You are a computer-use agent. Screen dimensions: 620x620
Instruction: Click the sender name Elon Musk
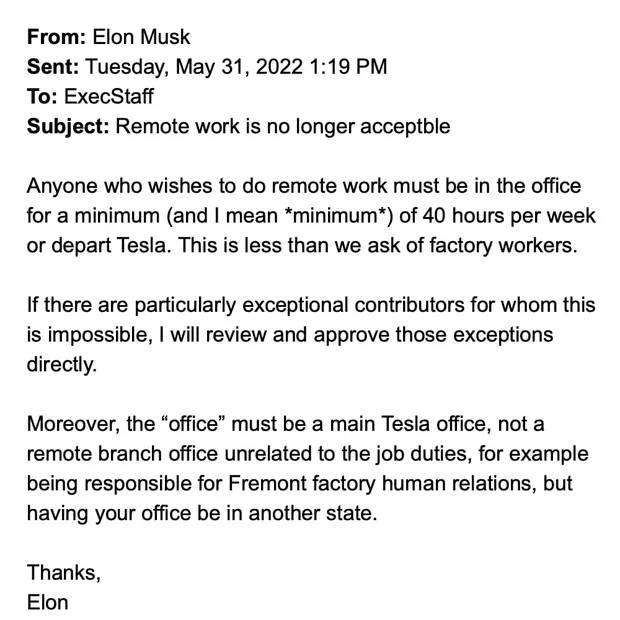(x=141, y=38)
